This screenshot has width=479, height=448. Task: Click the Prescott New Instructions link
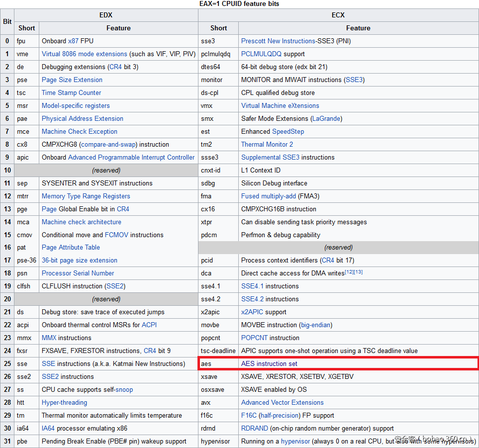278,41
